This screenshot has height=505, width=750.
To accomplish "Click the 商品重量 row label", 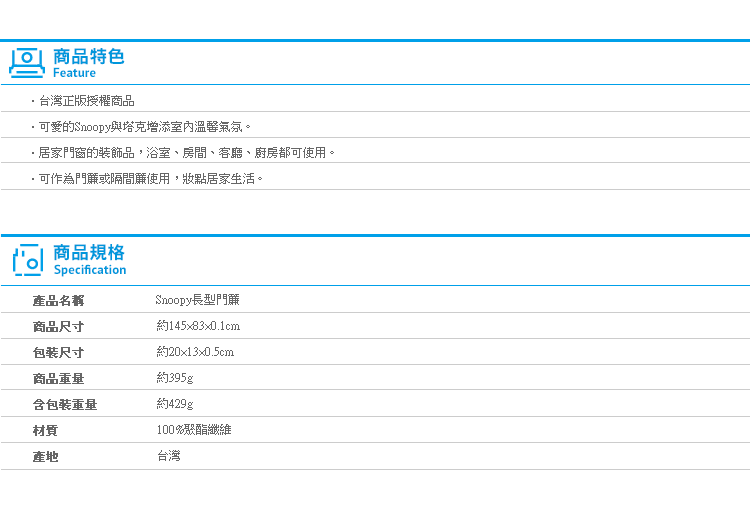I will [58, 378].
